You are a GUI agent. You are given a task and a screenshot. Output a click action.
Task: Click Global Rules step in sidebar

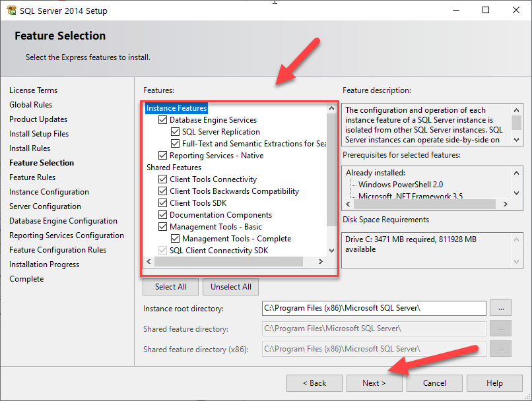tap(30, 105)
